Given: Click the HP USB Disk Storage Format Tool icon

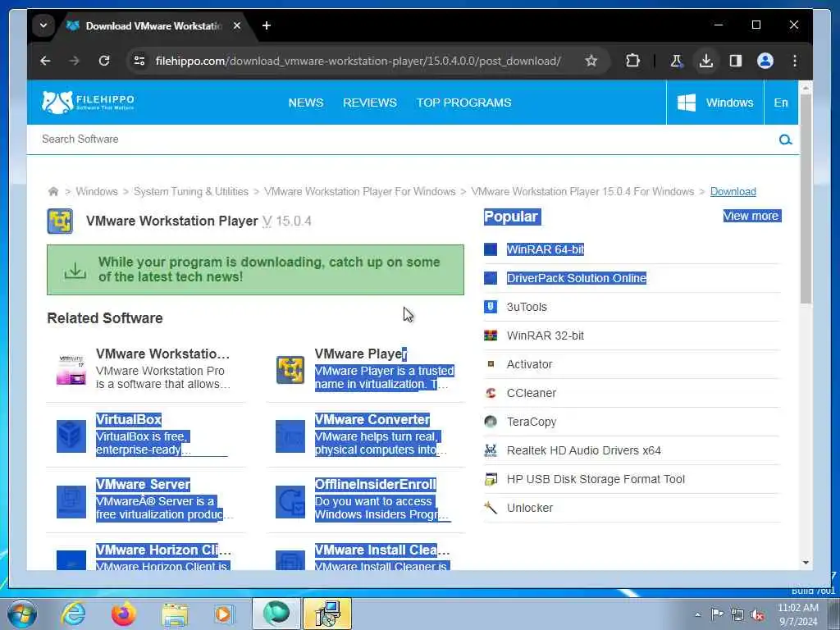Looking at the screenshot, I should pyautogui.click(x=491, y=479).
